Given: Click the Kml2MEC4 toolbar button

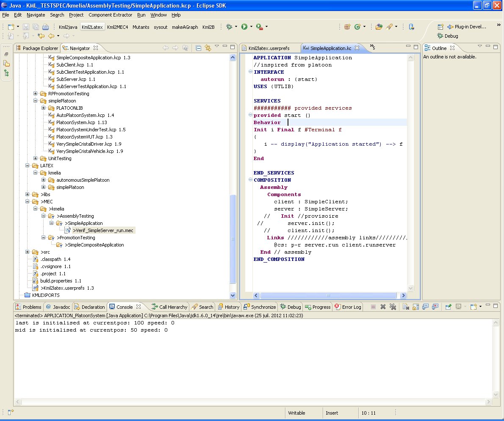Looking at the screenshot, I should tap(117, 27).
